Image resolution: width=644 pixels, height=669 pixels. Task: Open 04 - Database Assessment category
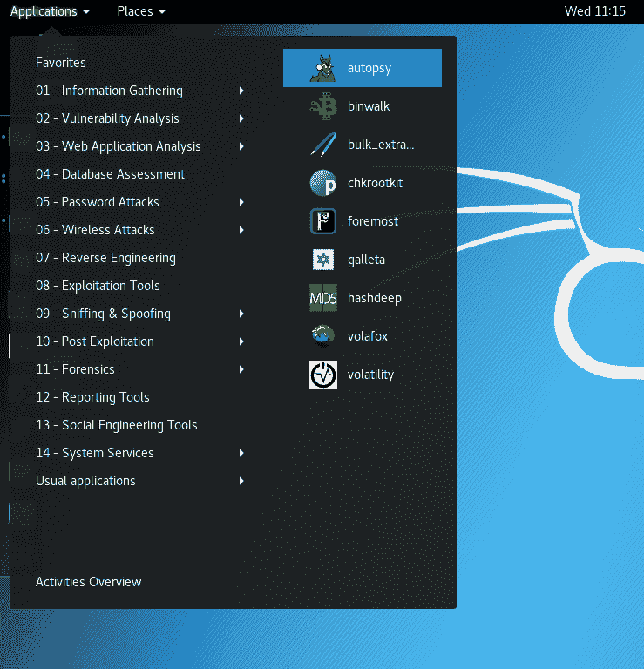tap(110, 174)
